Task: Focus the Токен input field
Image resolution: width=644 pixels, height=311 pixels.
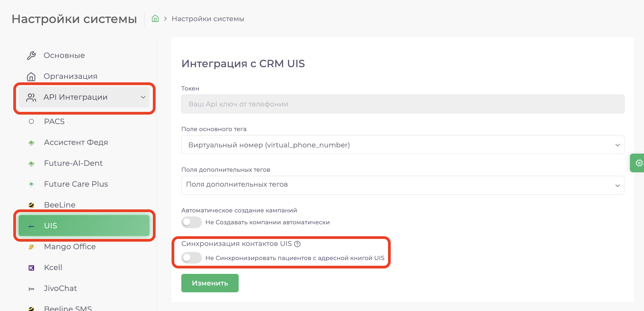Action: point(403,104)
